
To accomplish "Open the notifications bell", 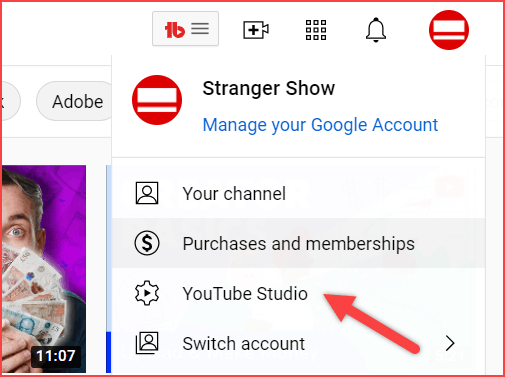I will click(x=376, y=30).
